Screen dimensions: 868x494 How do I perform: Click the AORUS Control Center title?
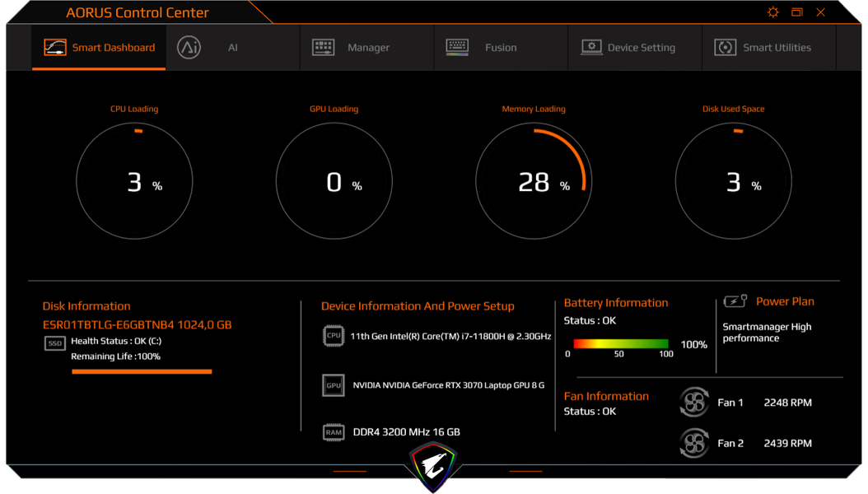(138, 12)
